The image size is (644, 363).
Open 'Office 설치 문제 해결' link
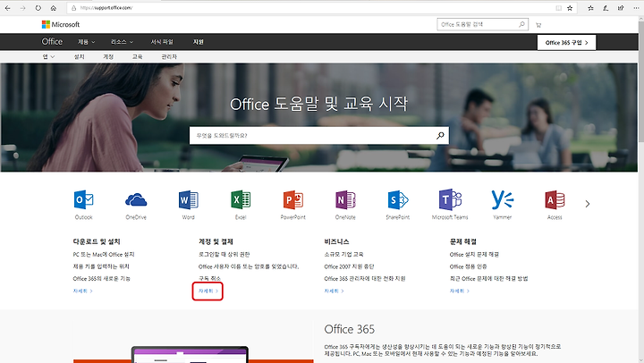click(x=474, y=254)
